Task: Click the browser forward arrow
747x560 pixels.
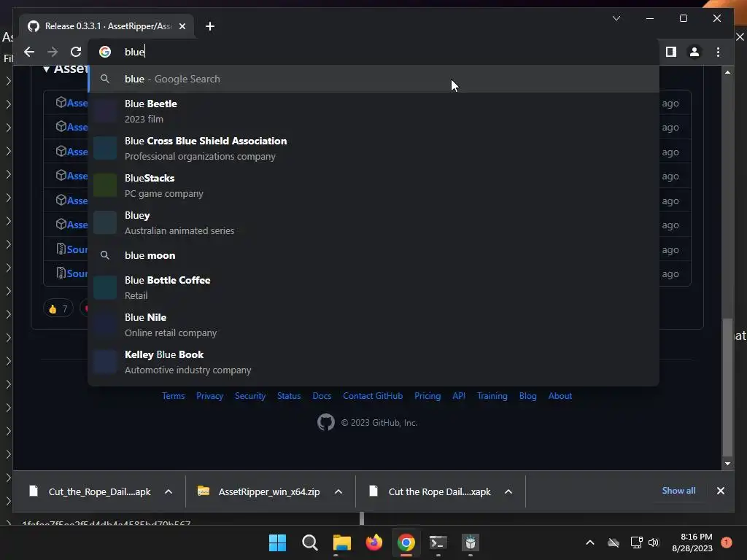Action: coord(53,52)
